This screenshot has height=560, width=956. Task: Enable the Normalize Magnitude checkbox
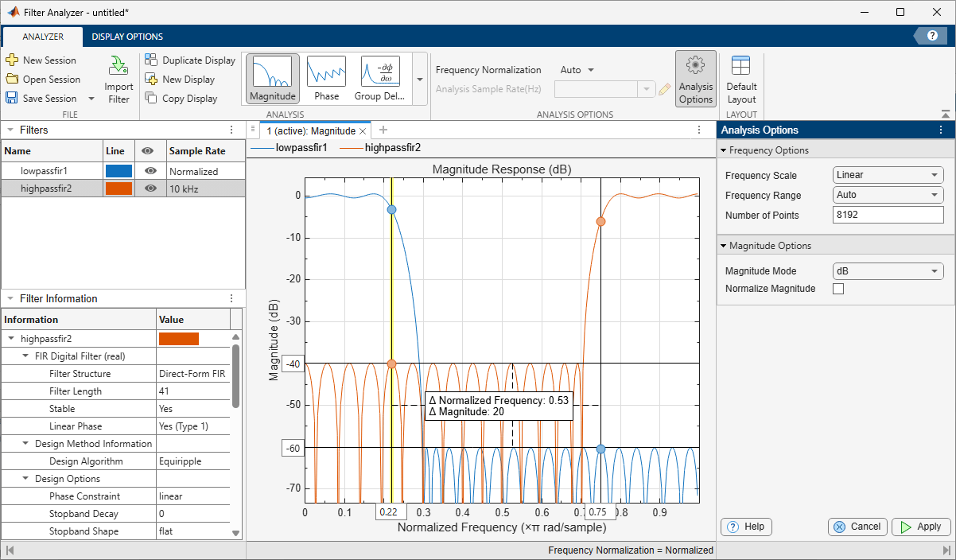[x=837, y=289]
